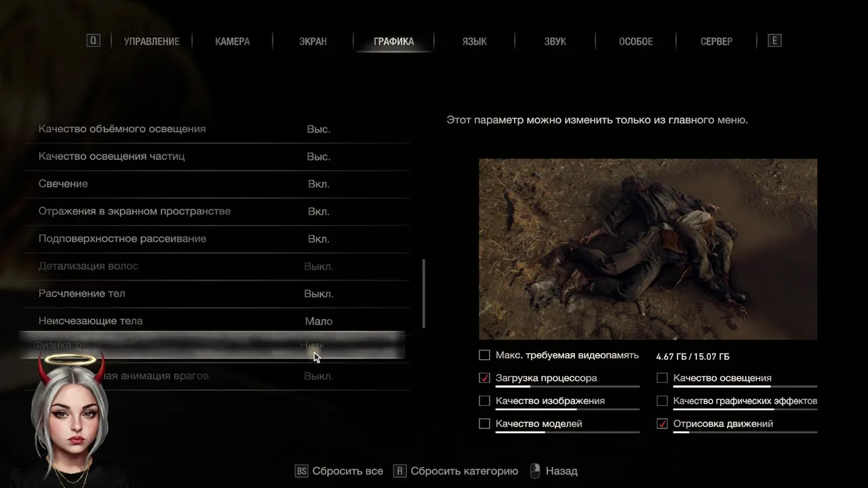Click the Качество изображения load bar
The image size is (868, 488).
(568, 409)
